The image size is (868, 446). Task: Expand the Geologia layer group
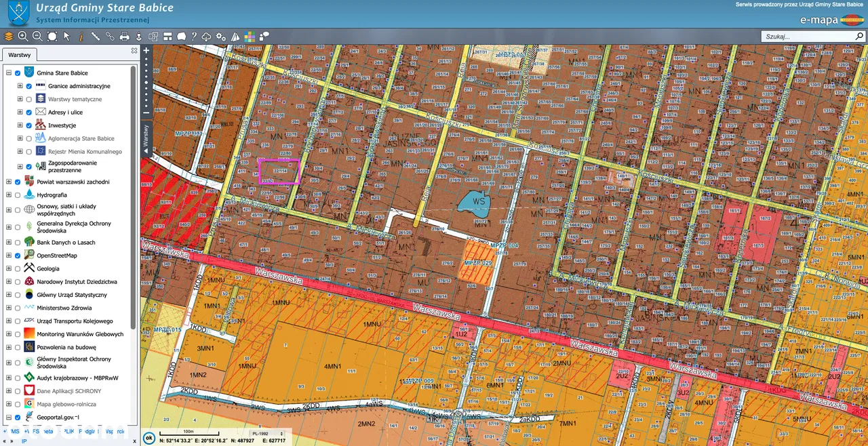coord(8,268)
